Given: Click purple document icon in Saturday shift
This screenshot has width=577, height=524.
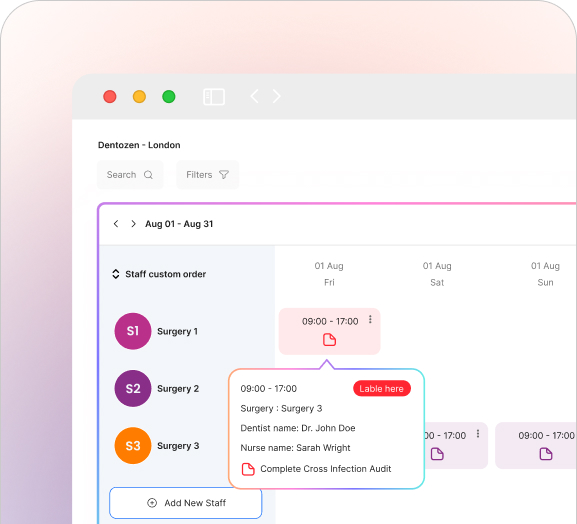Looking at the screenshot, I should click(x=437, y=454).
